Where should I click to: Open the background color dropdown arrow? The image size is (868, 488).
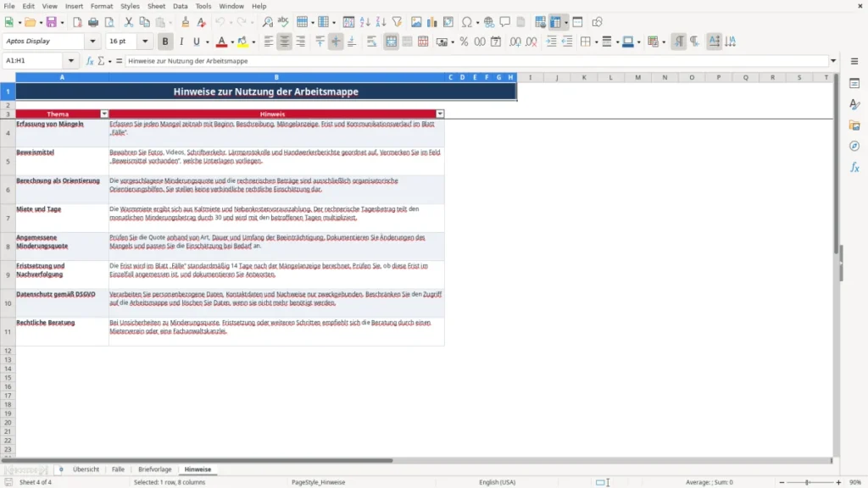click(x=253, y=42)
